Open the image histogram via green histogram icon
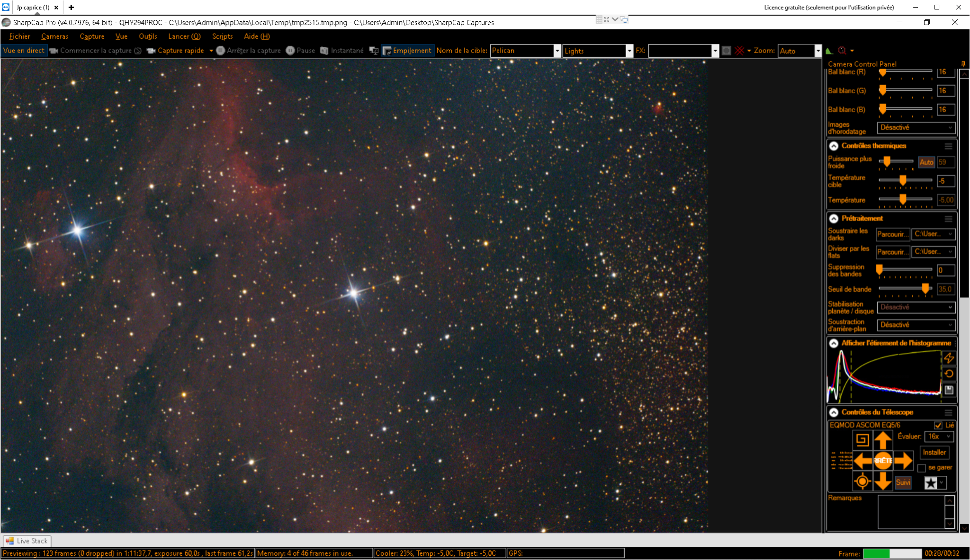Screen dimensions: 970x560 pos(829,51)
